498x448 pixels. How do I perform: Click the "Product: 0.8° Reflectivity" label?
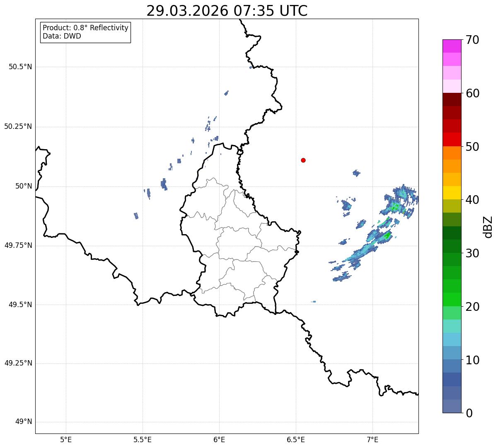coord(86,28)
